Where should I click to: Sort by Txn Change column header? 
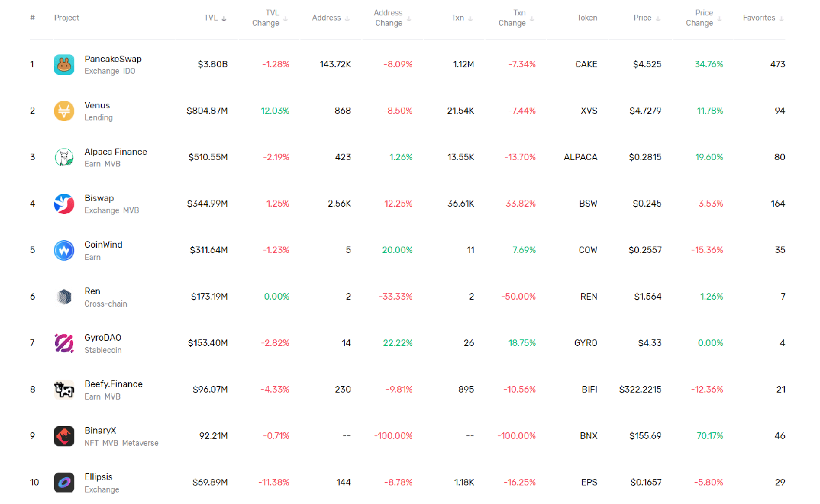coord(516,18)
